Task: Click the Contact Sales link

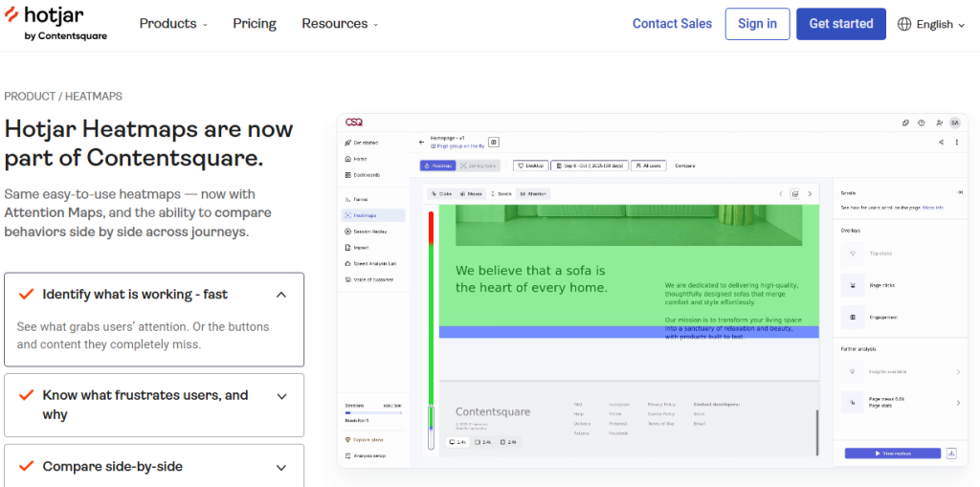Action: pyautogui.click(x=672, y=24)
